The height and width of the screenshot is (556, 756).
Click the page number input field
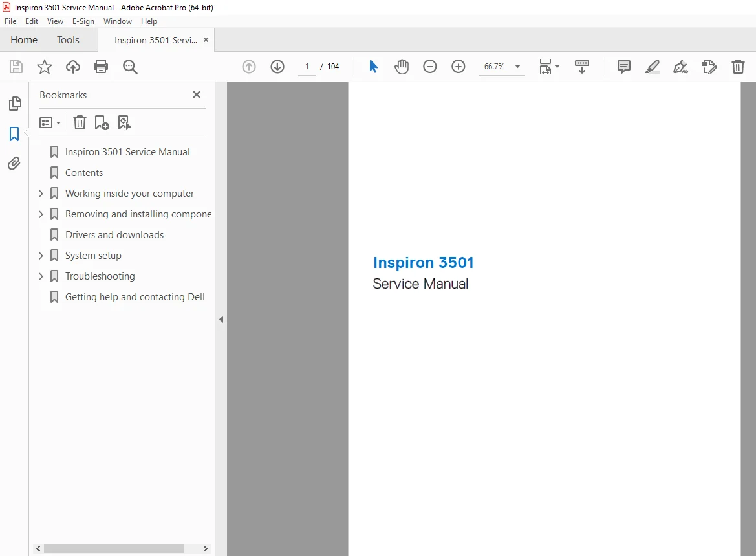tap(307, 67)
